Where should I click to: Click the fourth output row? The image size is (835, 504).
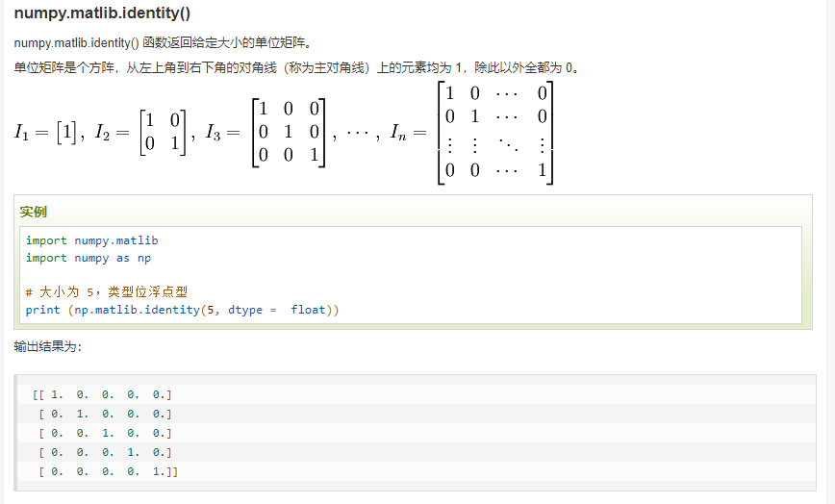105,452
